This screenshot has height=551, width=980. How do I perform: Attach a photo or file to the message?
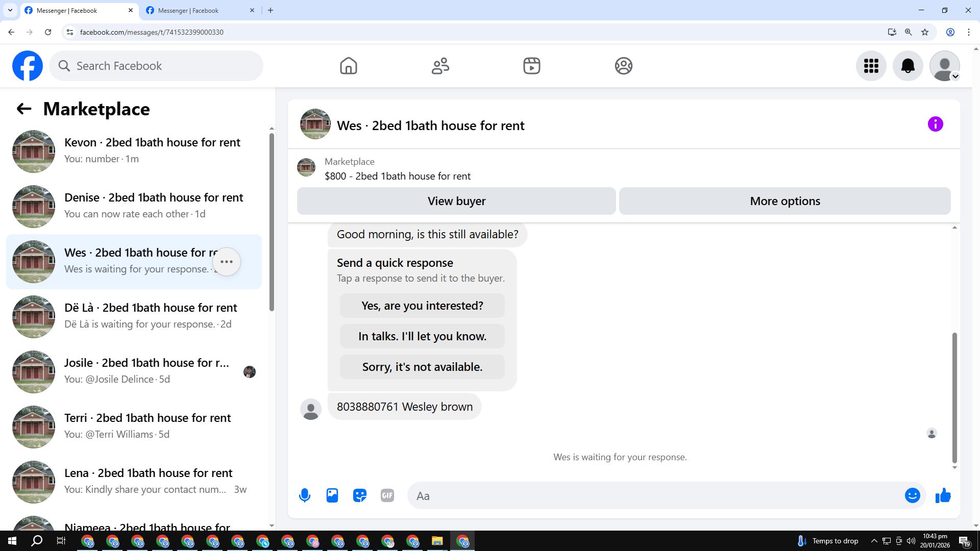point(332,495)
